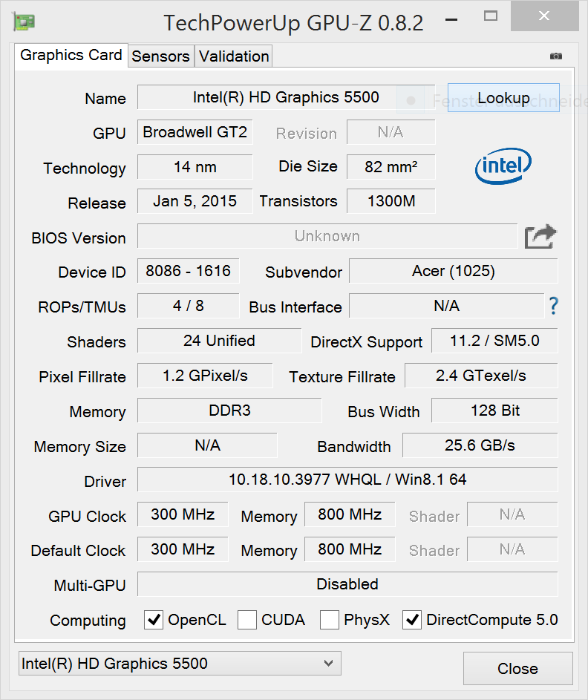
Task: Select the Graphics Card tab
Action: coord(71,56)
